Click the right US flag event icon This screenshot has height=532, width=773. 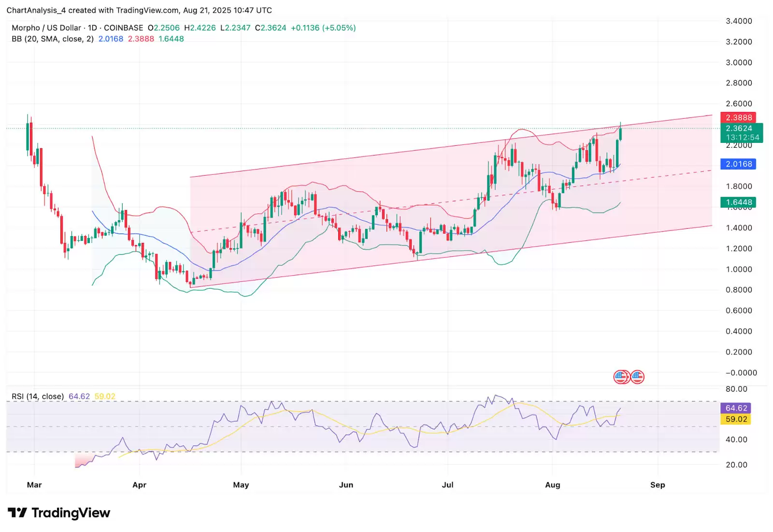638,377
